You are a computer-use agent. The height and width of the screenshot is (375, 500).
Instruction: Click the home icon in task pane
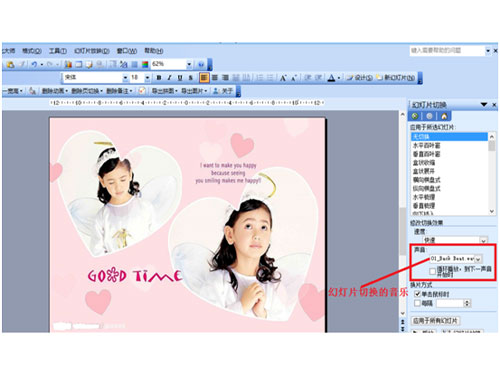point(444,116)
